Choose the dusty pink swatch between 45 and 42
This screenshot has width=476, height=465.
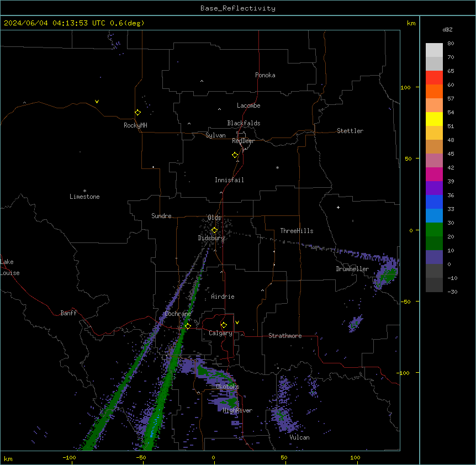[434, 160]
